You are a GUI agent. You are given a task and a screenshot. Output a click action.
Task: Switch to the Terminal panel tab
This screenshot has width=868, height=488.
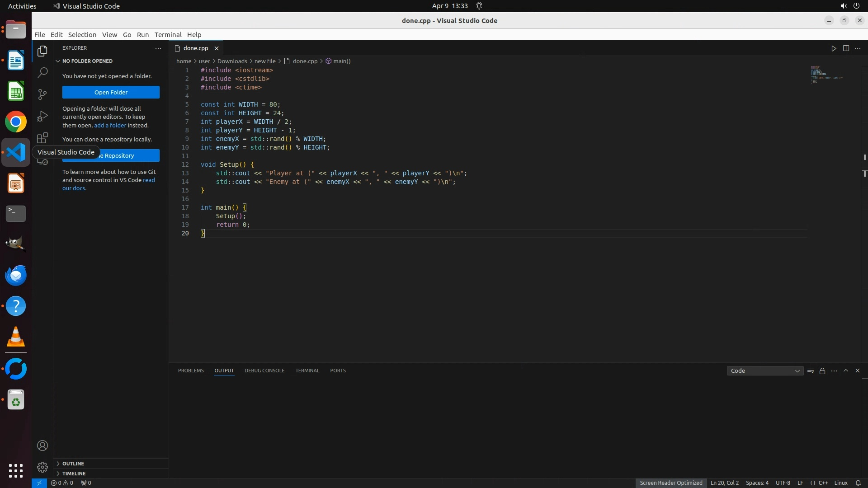[307, 371]
